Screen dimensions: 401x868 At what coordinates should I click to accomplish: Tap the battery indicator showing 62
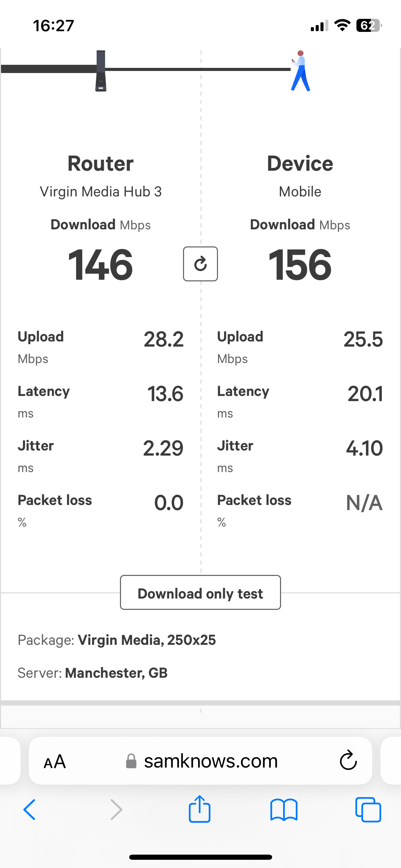(x=369, y=25)
